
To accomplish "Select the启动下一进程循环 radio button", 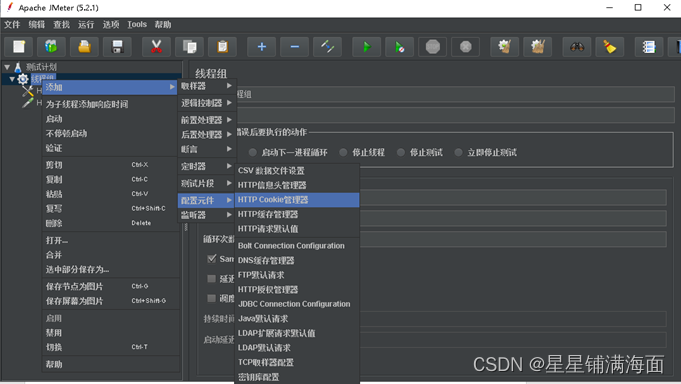I will point(252,152).
